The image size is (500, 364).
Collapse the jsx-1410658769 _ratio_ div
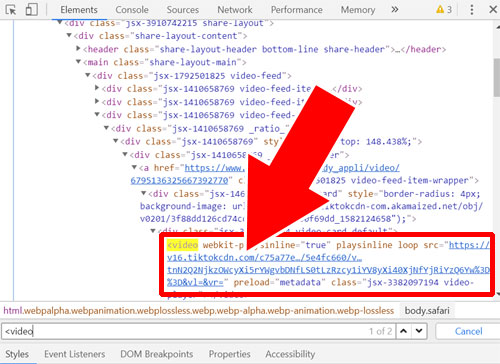pos(107,128)
